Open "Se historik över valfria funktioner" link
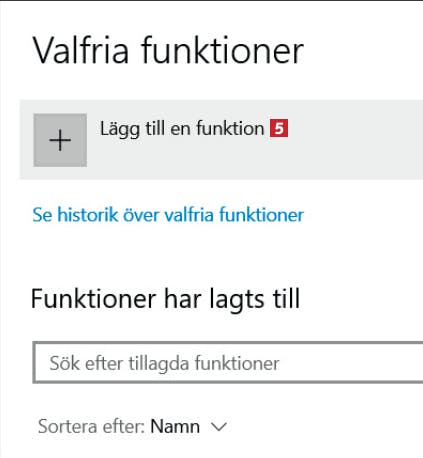Screen dimensions: 423x458 168,214
